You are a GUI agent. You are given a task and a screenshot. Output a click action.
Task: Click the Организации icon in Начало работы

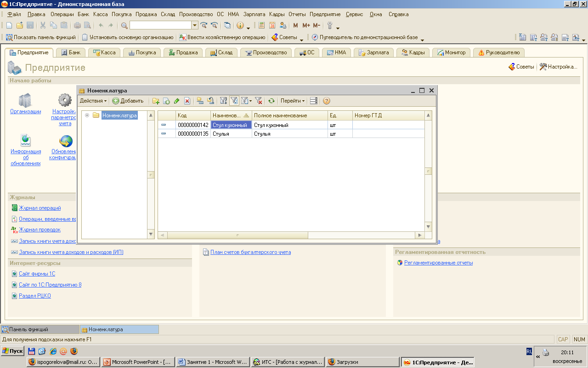pyautogui.click(x=25, y=100)
